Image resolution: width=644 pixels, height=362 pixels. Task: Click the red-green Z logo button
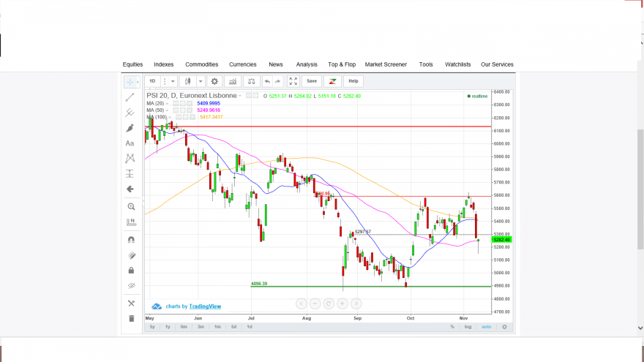coord(332,81)
